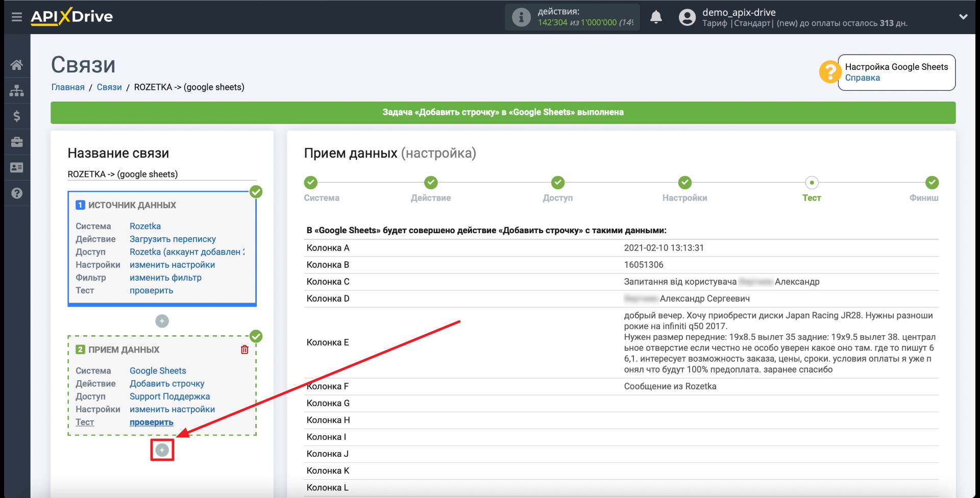
Task: Open the profile card icon in sidebar
Action: point(17,167)
